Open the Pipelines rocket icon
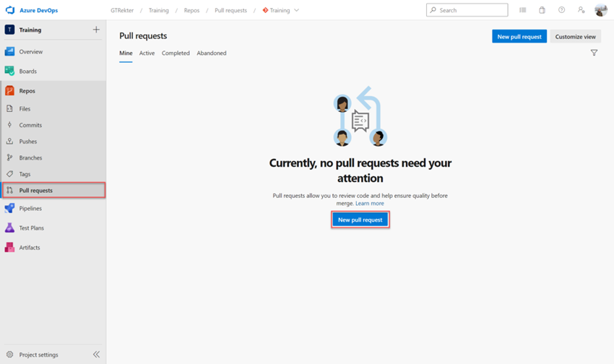This screenshot has height=364, width=614. (x=10, y=208)
